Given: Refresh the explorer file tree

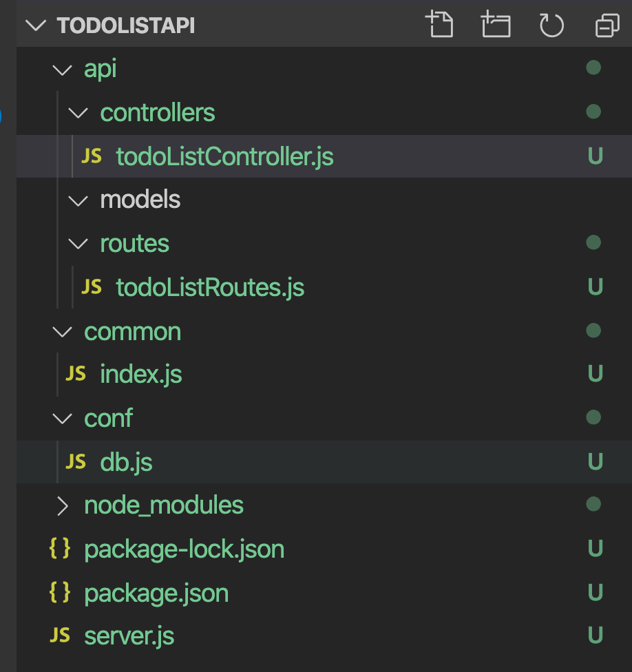Looking at the screenshot, I should [x=551, y=25].
